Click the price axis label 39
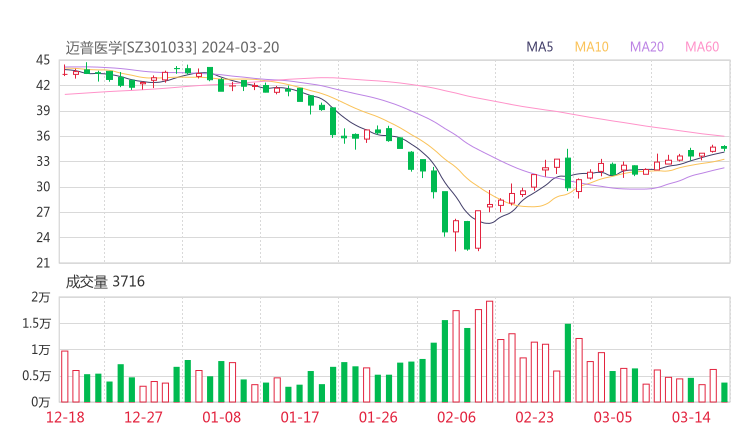 (x=43, y=111)
